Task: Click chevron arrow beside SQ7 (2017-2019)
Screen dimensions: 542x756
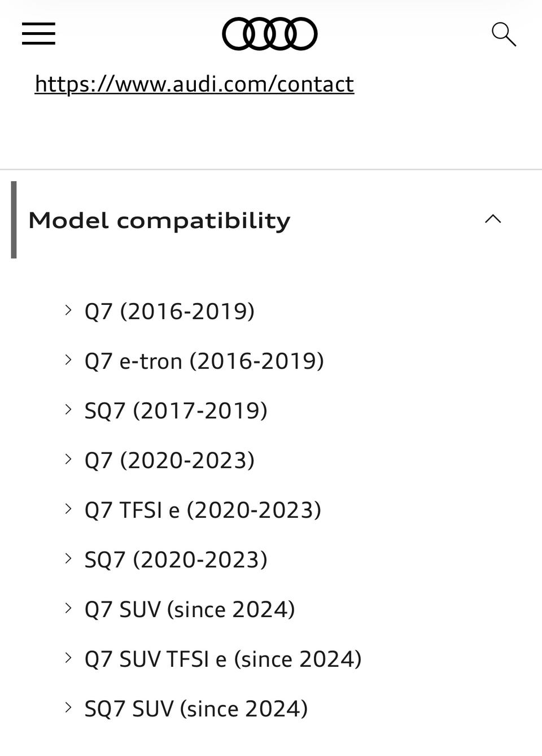Action: coord(68,409)
